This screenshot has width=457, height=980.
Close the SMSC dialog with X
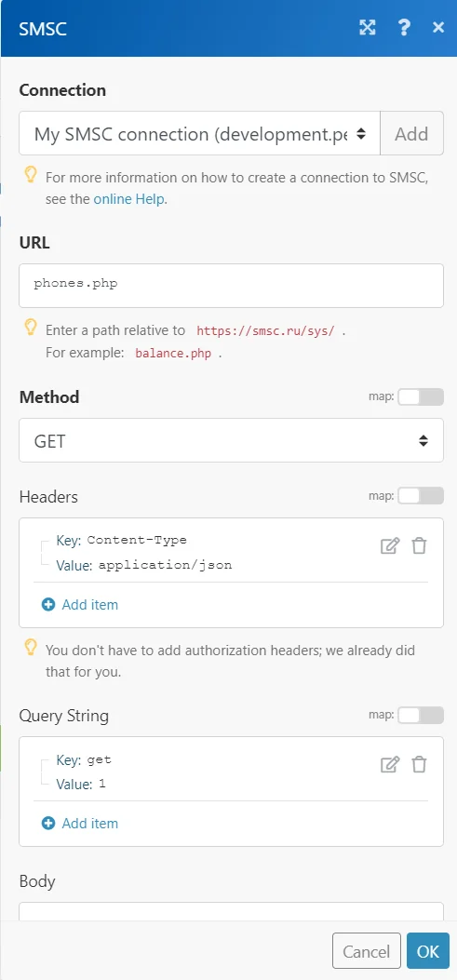[x=438, y=28]
